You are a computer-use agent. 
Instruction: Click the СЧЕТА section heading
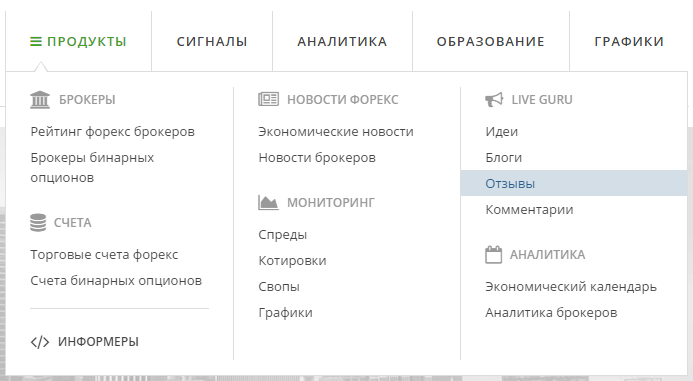[x=72, y=223]
